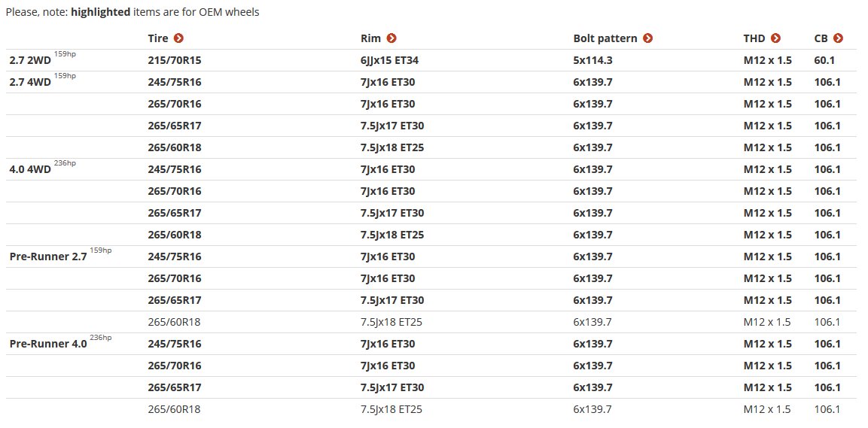Click the highlighted word in the OEM note
The width and height of the screenshot is (868, 428).
coord(101,11)
